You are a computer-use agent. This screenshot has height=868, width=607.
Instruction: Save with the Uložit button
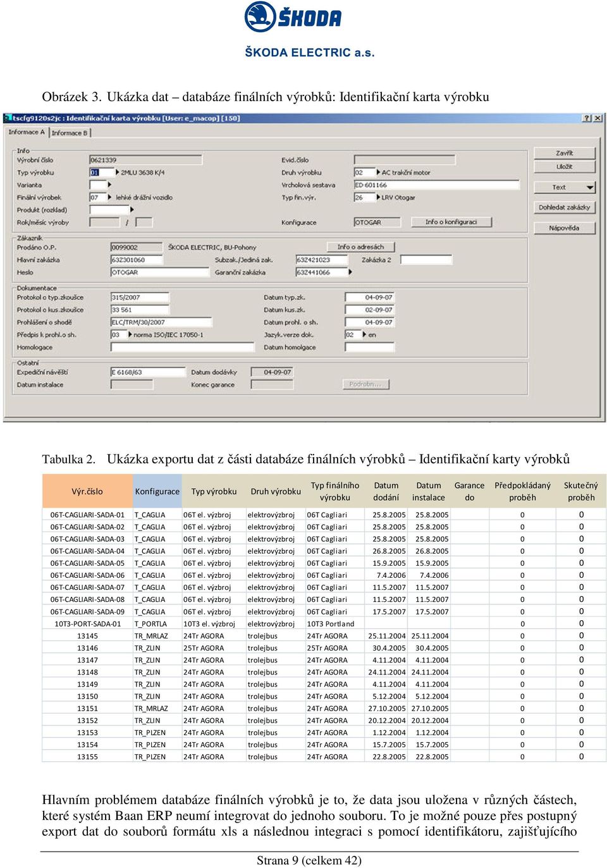565,167
